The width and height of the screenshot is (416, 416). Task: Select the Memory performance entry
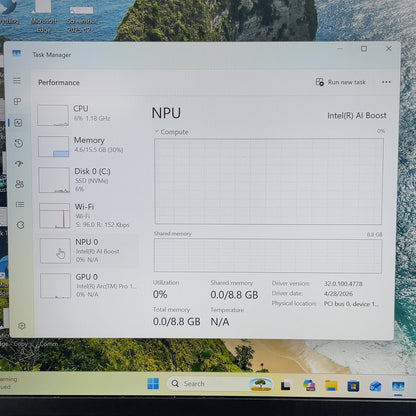click(87, 146)
